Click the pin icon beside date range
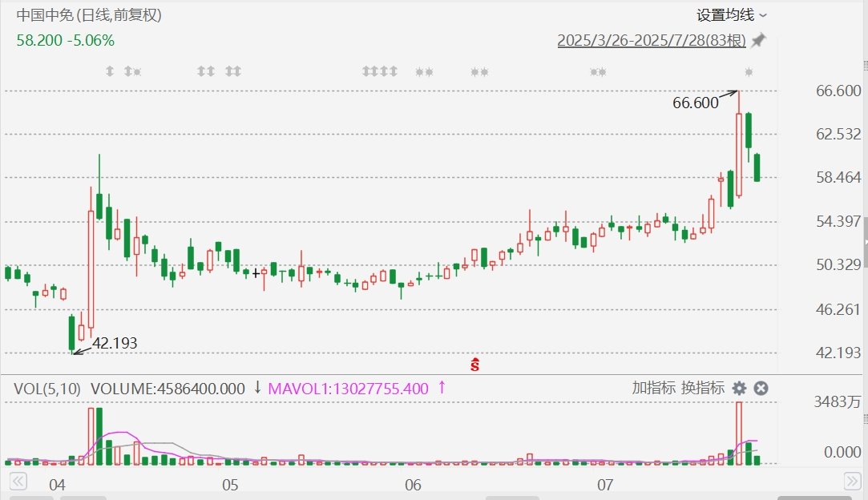 pos(758,40)
